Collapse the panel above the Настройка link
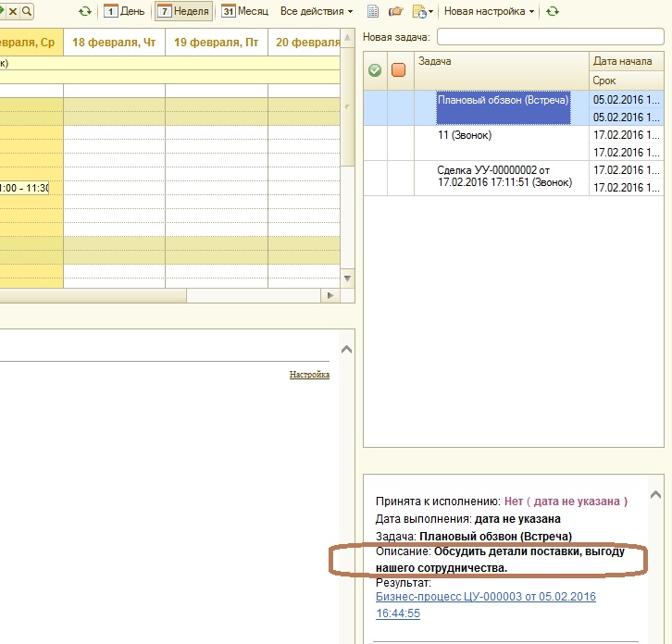The image size is (672, 644). click(x=347, y=350)
